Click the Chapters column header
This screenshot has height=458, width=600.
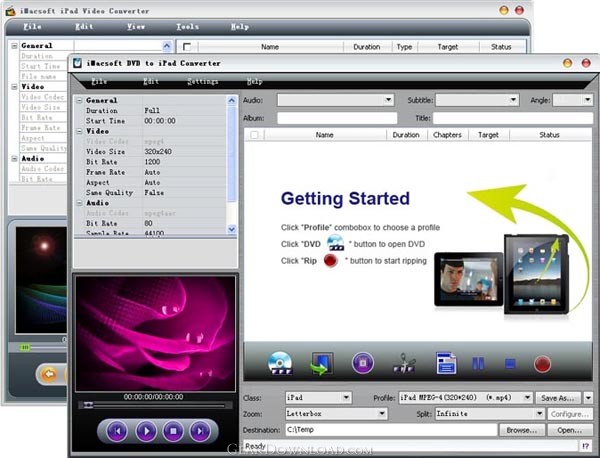(x=447, y=135)
